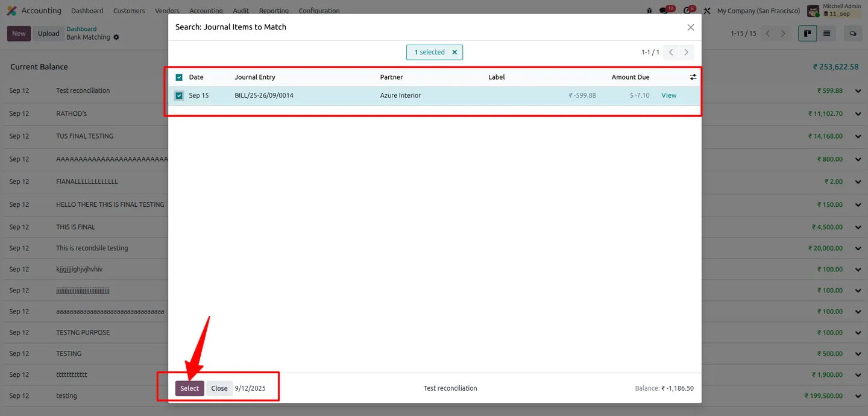Screen dimensions: 868x416
Task: Expand TUS FINAL TESTING row chevron
Action: click(858, 136)
